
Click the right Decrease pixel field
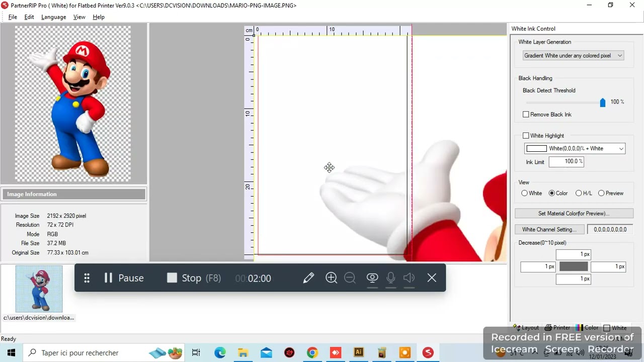[x=608, y=267]
